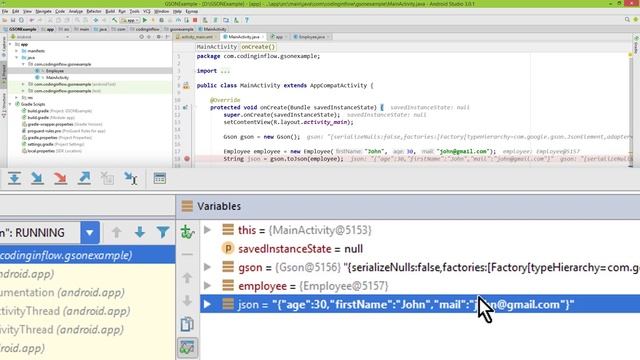The height and width of the screenshot is (360, 640).
Task: Click previous frame up arrow in Frames
Action: [x=117, y=232]
